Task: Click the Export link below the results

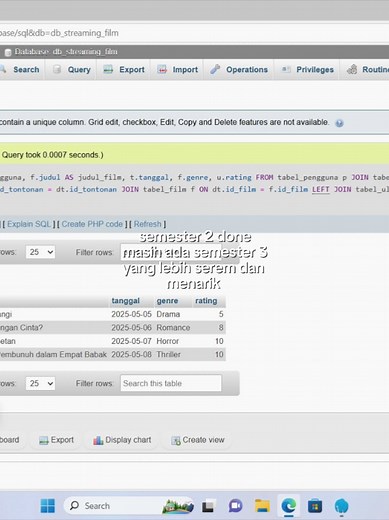Action: [56, 440]
